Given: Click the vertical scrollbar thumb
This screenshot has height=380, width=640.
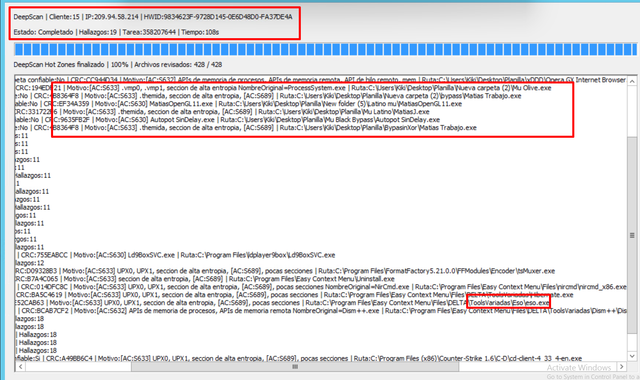Looking at the screenshot, I should click(x=632, y=235).
